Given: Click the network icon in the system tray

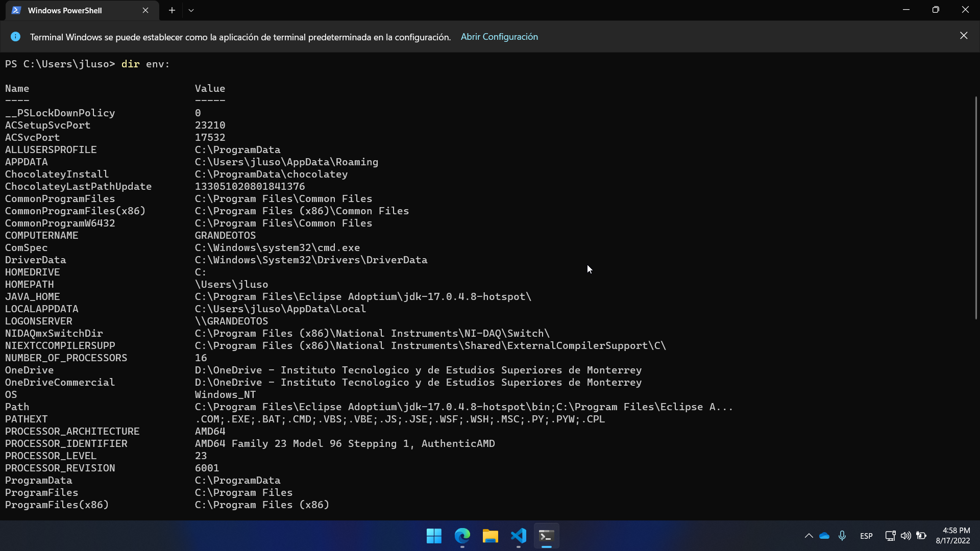Looking at the screenshot, I should 890,536.
